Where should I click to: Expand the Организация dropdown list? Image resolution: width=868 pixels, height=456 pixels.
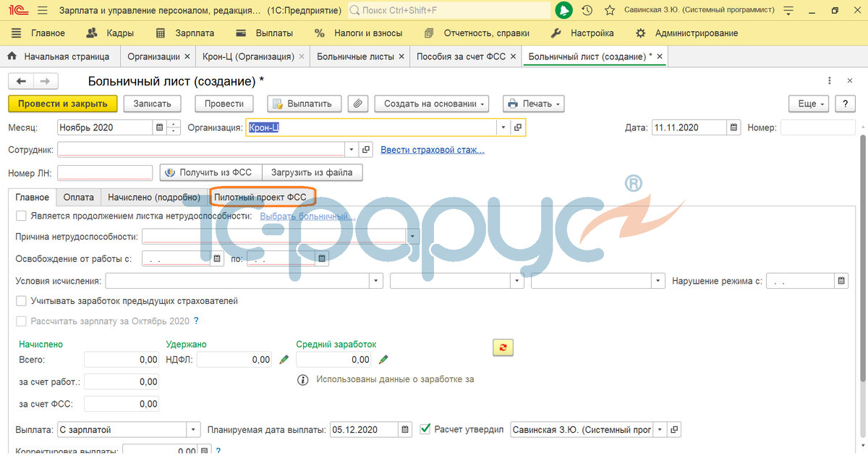pyautogui.click(x=504, y=127)
